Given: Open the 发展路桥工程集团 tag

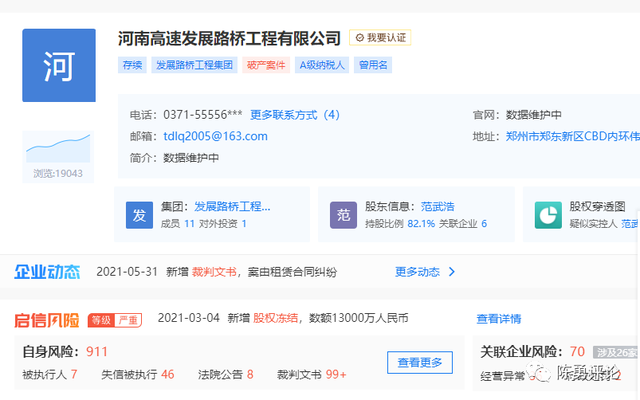Looking at the screenshot, I should click(194, 65).
